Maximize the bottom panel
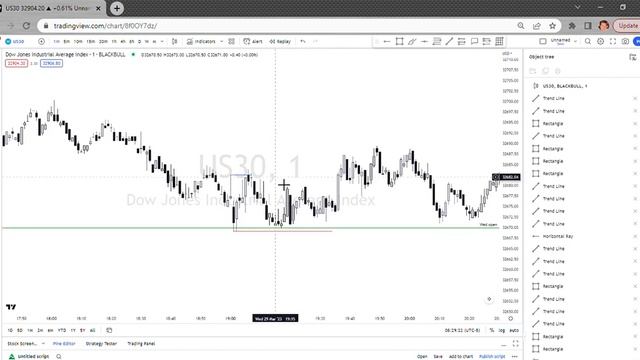This screenshot has width=640, height=360. [516, 344]
